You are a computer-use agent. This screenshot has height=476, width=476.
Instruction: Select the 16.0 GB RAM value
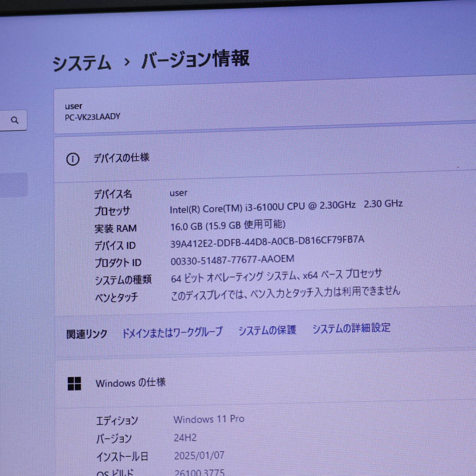tap(228, 225)
